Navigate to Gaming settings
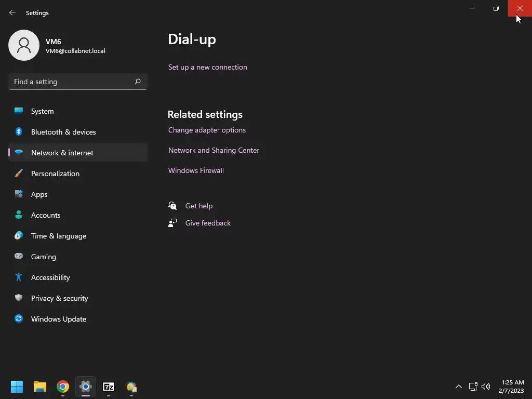 click(x=78, y=257)
